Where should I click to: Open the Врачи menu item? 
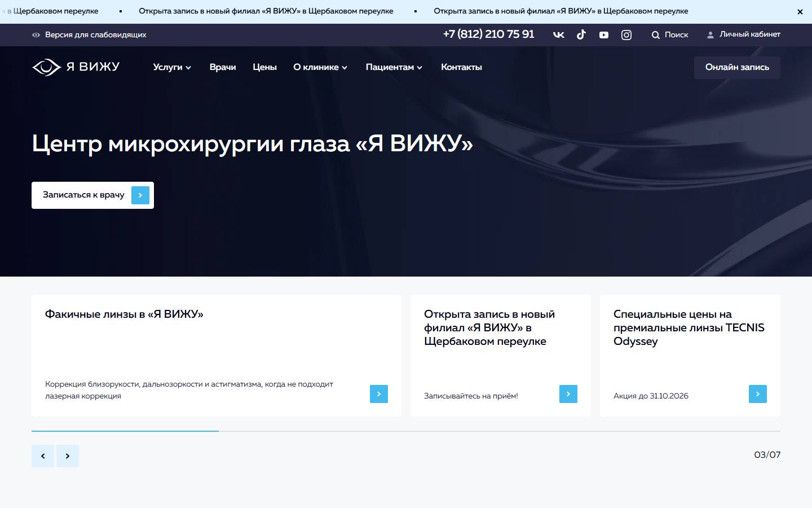223,67
